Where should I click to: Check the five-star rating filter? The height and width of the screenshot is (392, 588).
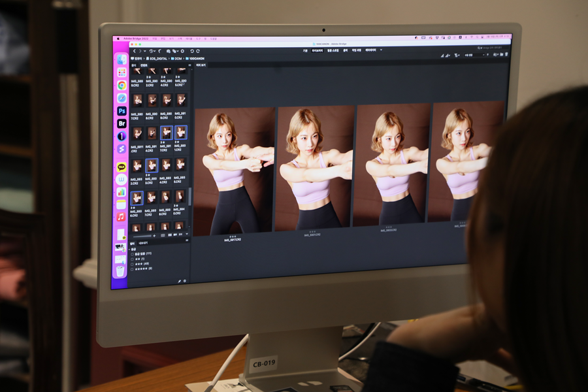point(133,269)
